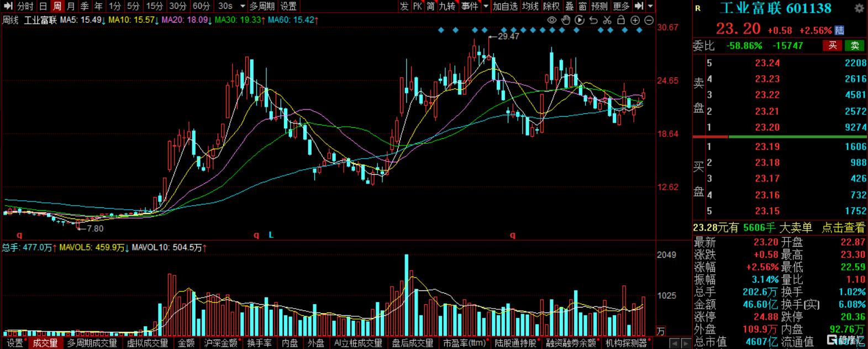Toggle the eye visibility icon on chart

(552, 20)
